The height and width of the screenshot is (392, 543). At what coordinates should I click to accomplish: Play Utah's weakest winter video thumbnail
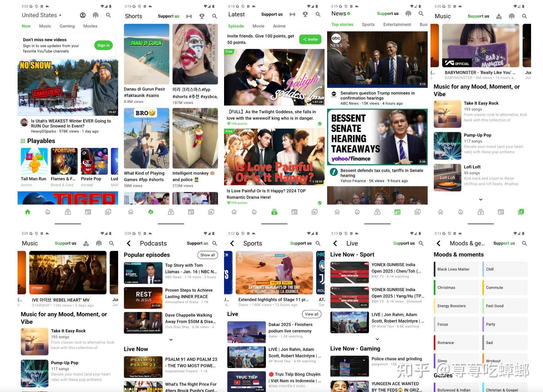click(x=68, y=87)
